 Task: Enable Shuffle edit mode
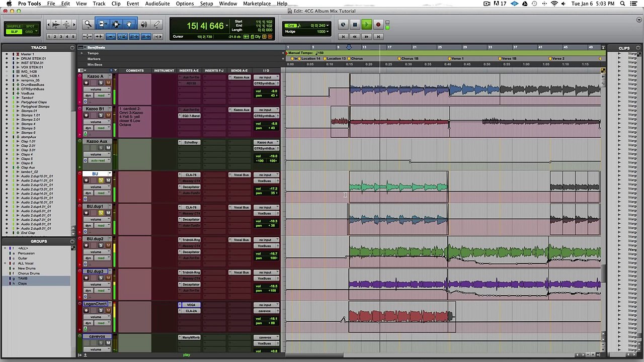coord(14,26)
